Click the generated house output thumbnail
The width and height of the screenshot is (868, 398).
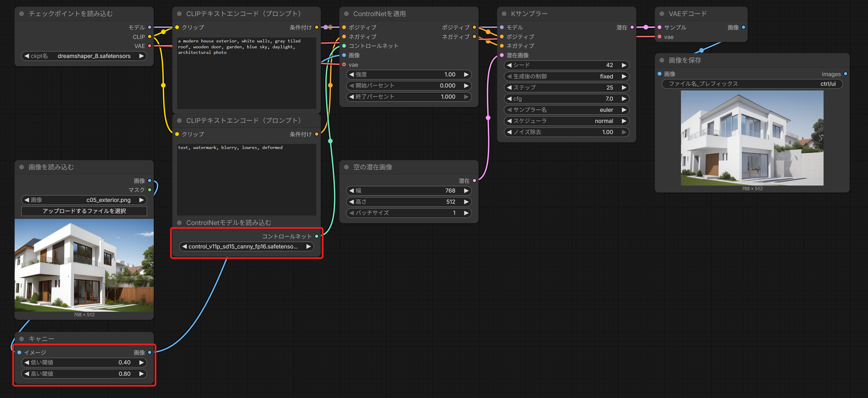pyautogui.click(x=752, y=138)
